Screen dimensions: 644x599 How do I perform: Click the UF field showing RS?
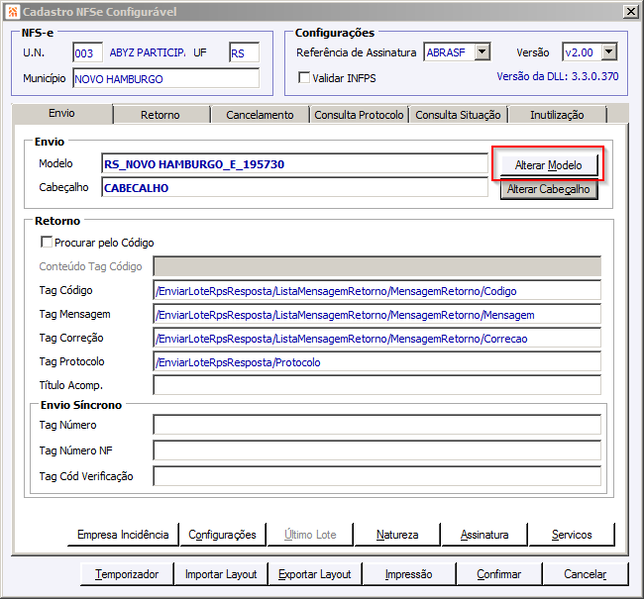coord(244,53)
